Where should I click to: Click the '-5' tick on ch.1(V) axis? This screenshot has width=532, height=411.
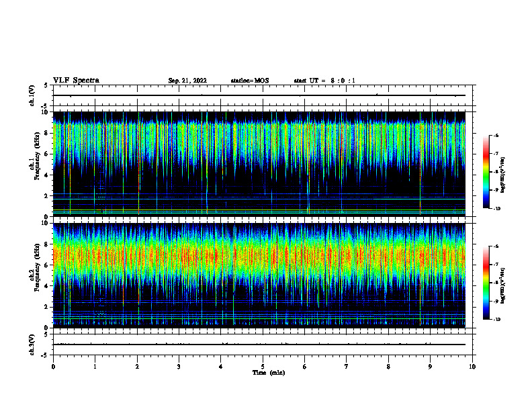(x=45, y=106)
